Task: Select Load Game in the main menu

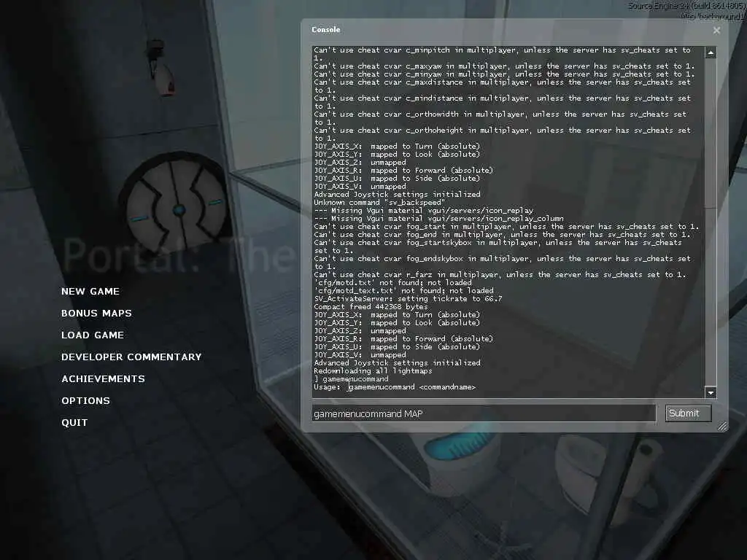Action: coord(93,335)
